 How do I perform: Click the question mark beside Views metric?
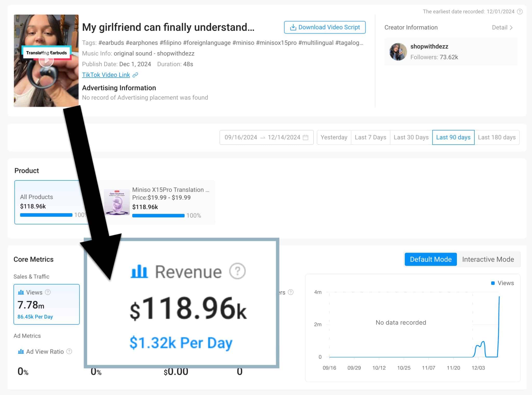point(48,292)
